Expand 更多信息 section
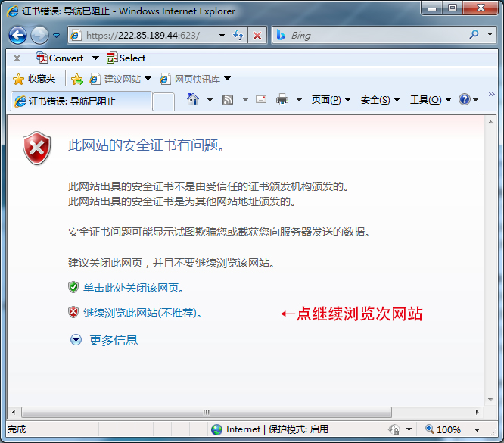This screenshot has height=443, width=504. coord(104,340)
